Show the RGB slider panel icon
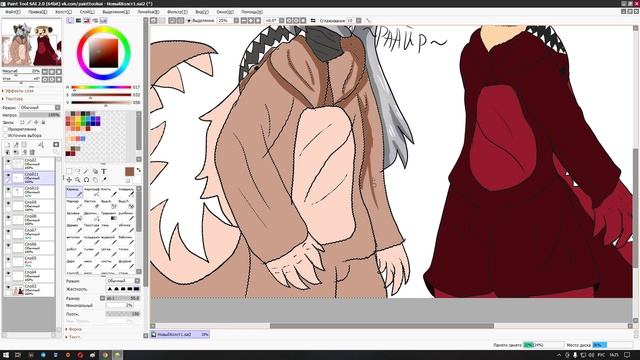 [78, 20]
